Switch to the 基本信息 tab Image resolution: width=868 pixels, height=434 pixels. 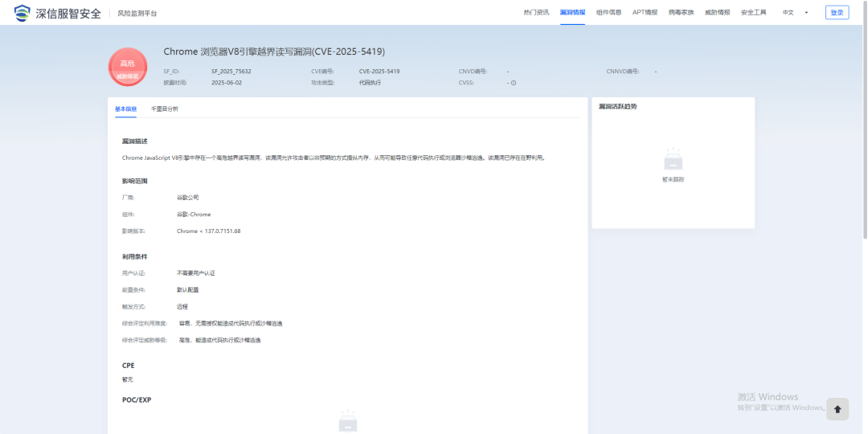125,109
